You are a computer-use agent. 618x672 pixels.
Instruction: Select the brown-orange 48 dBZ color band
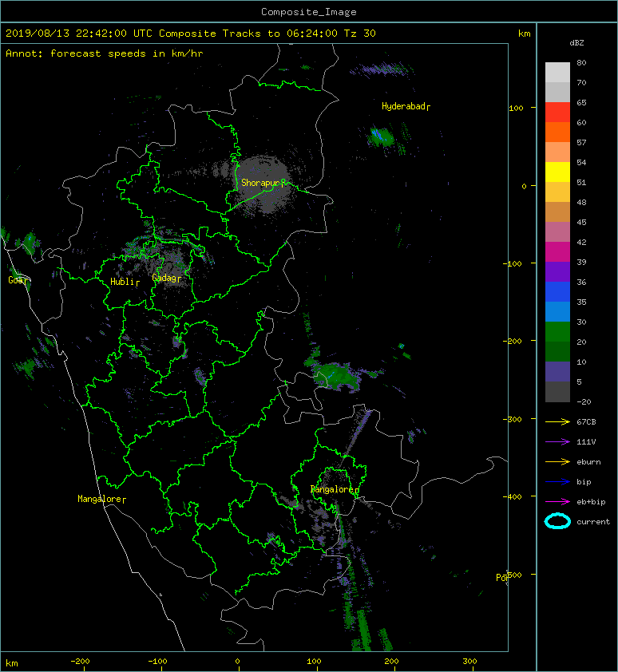(x=557, y=211)
